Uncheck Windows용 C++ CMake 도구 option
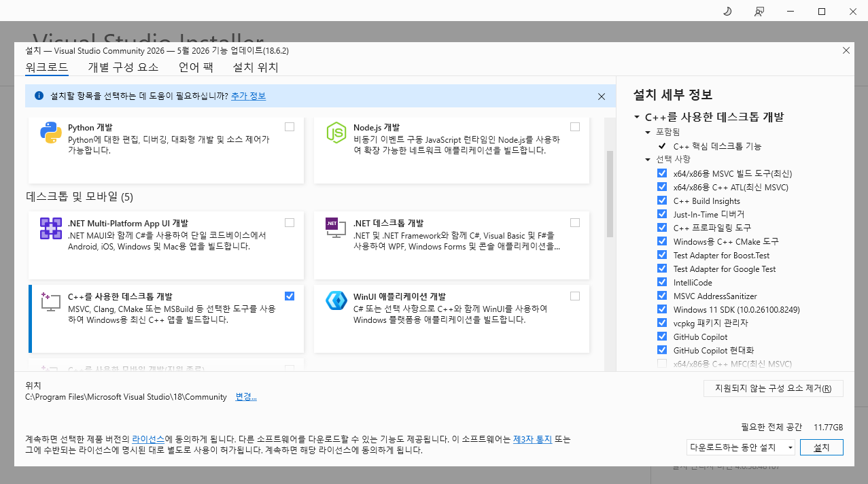Image resolution: width=868 pixels, height=484 pixels. (x=662, y=241)
